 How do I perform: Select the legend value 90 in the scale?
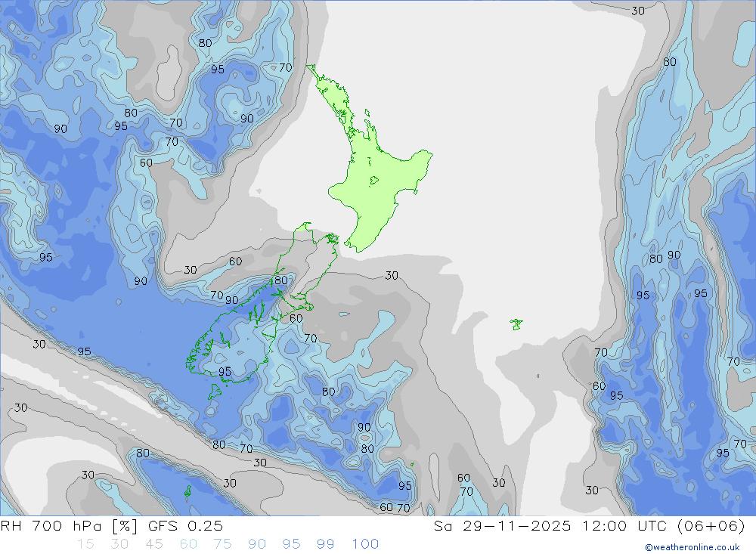[257, 544]
